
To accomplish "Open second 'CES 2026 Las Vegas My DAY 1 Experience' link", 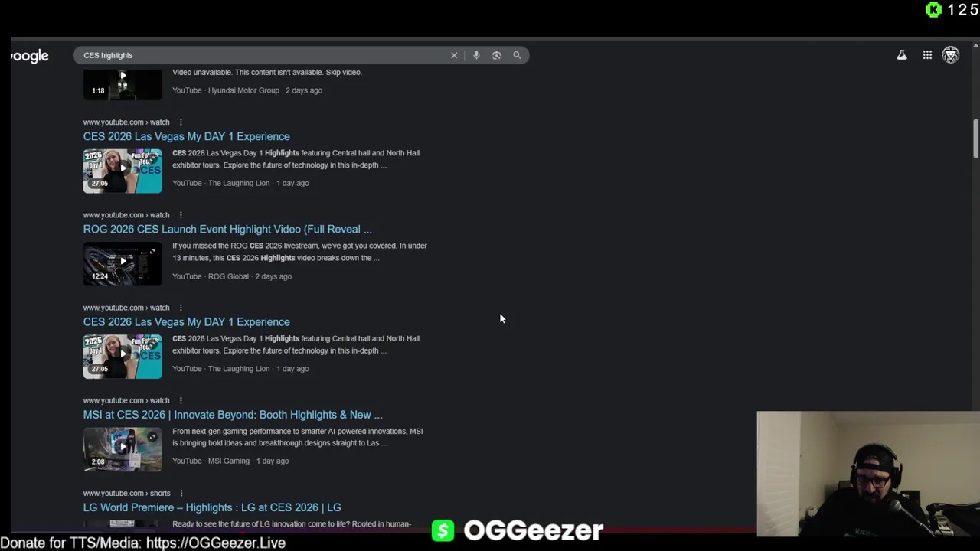I will [186, 322].
